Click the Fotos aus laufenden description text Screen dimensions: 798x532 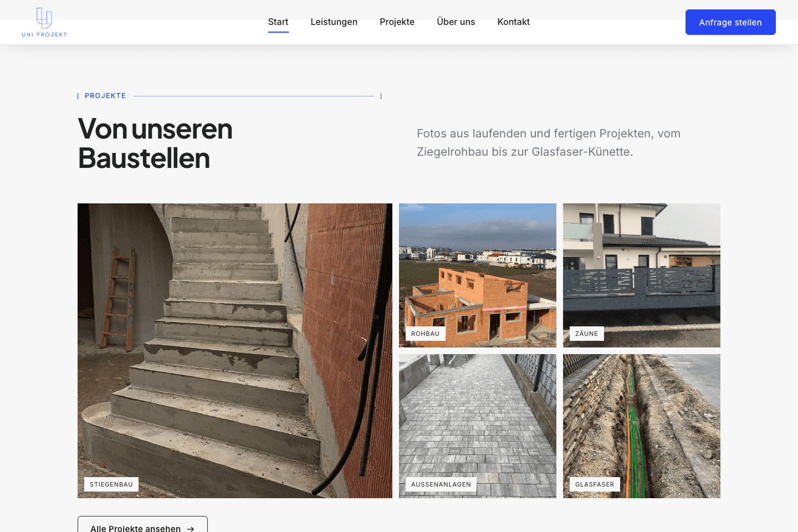[x=549, y=142]
